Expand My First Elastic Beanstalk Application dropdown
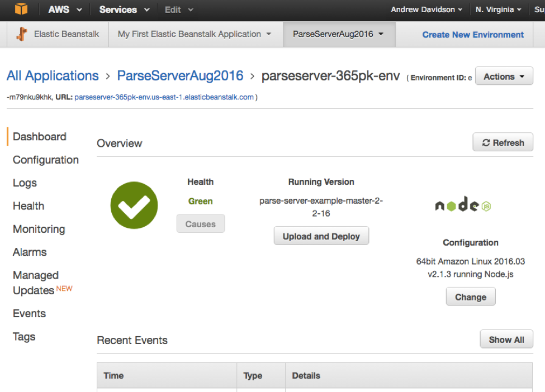 [195, 34]
